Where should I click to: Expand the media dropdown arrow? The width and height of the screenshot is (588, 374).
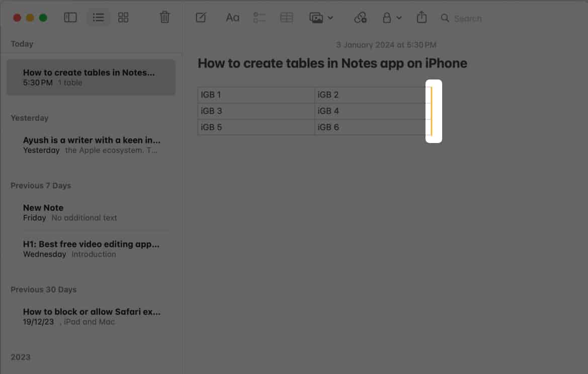coord(330,18)
